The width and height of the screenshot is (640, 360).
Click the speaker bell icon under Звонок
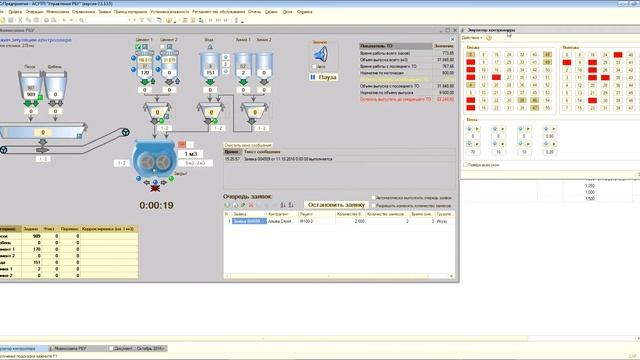click(320, 54)
